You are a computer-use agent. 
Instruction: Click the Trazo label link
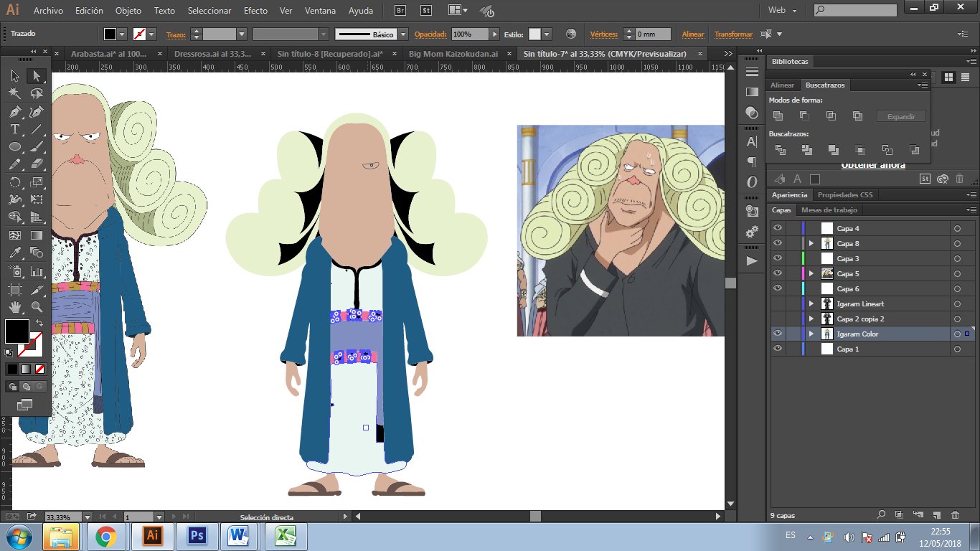[176, 34]
